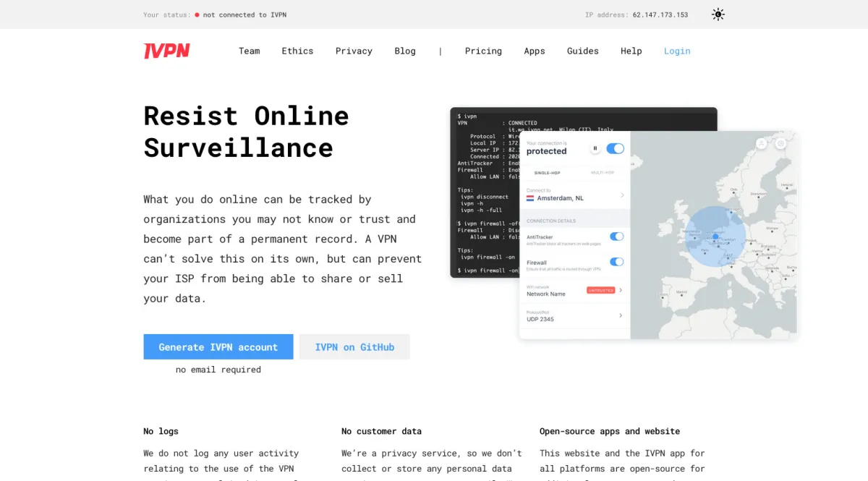Open the settings gear on the map
This screenshot has height=481, width=868.
(781, 144)
